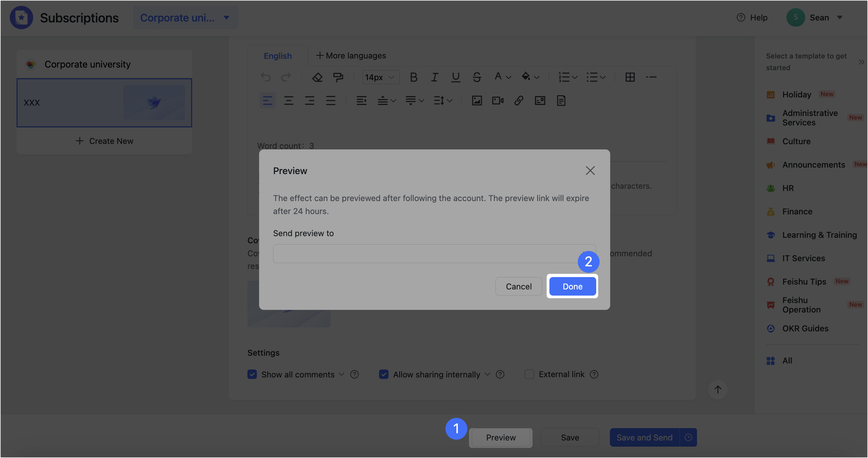Type an email in Send preview to field
The image size is (868, 458).
(x=434, y=253)
